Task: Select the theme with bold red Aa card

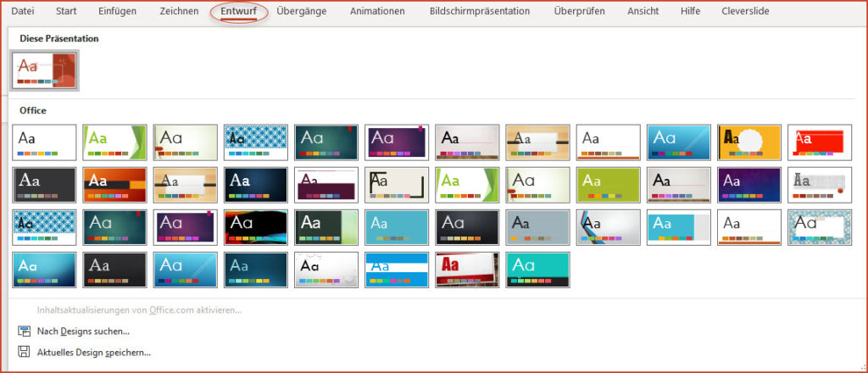Action: point(467,270)
